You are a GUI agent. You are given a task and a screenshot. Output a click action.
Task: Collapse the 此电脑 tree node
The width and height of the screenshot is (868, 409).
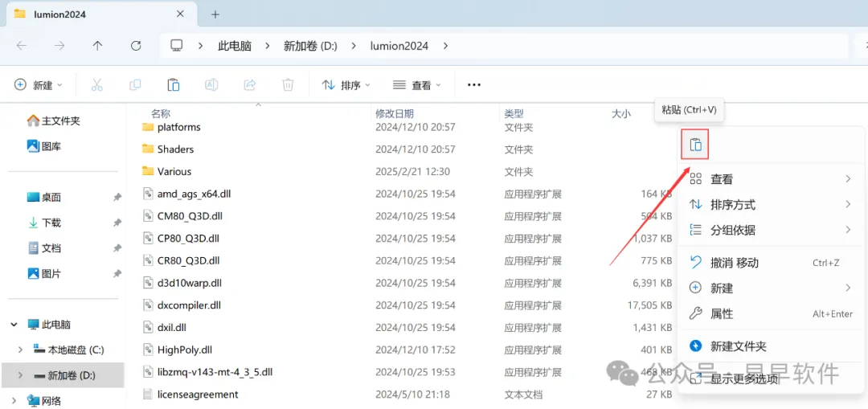(14, 325)
